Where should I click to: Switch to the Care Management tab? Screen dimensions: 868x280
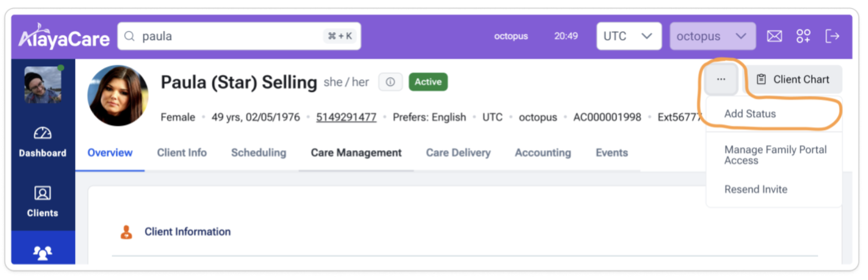(x=356, y=153)
